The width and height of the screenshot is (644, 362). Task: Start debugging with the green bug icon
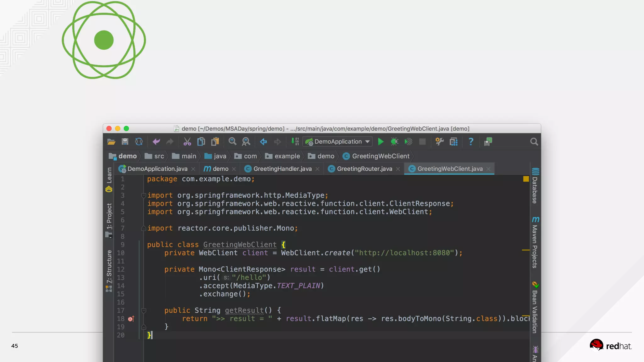point(394,142)
